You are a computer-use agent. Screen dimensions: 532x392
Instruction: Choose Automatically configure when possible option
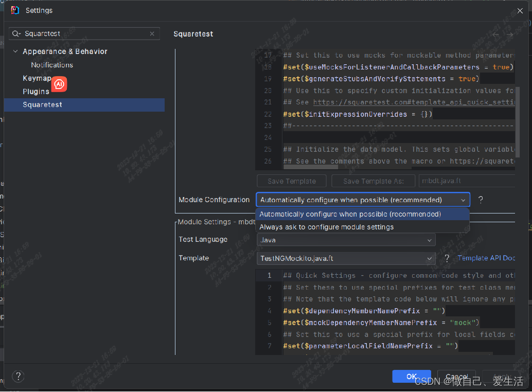tap(362, 215)
